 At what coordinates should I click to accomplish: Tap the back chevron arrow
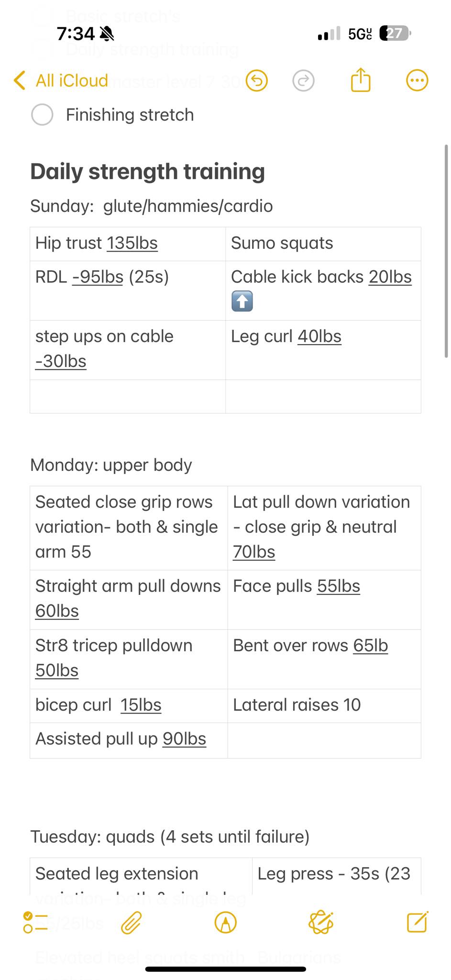[x=19, y=80]
